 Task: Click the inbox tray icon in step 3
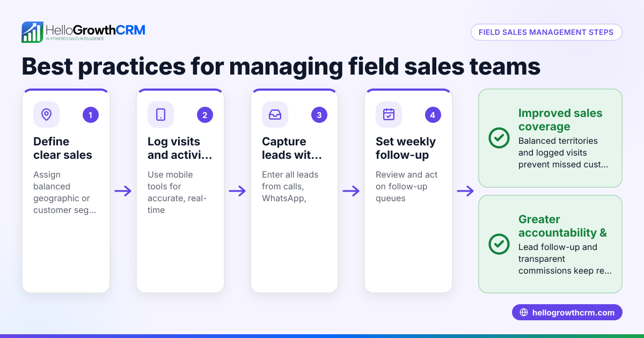[x=275, y=114]
